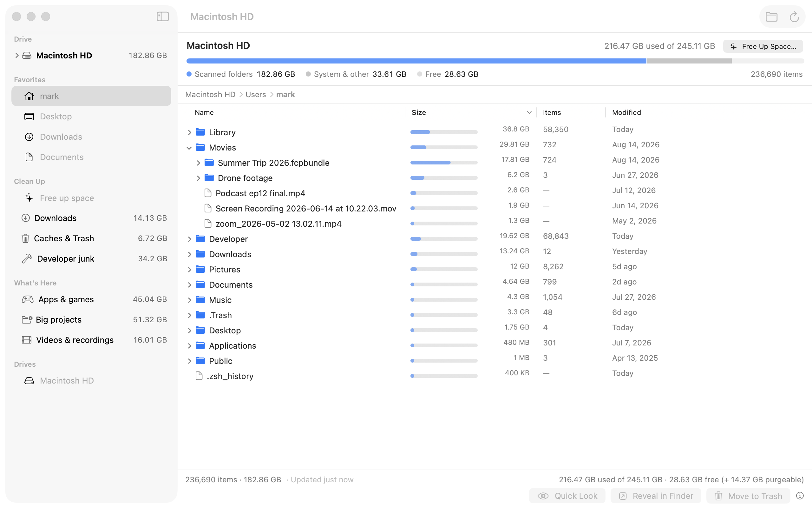The image size is (812, 508).
Task: Click the Caches & Trash bin icon
Action: click(25, 238)
